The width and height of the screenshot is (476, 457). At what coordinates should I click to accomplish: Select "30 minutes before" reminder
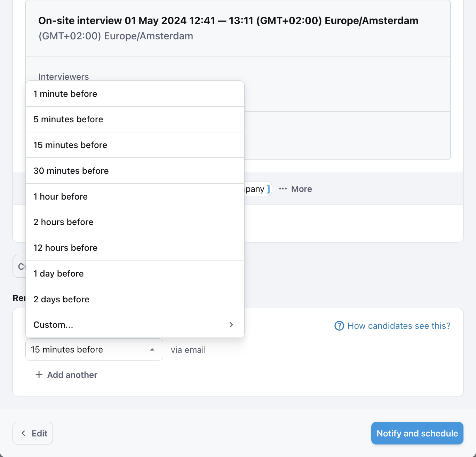click(x=135, y=171)
